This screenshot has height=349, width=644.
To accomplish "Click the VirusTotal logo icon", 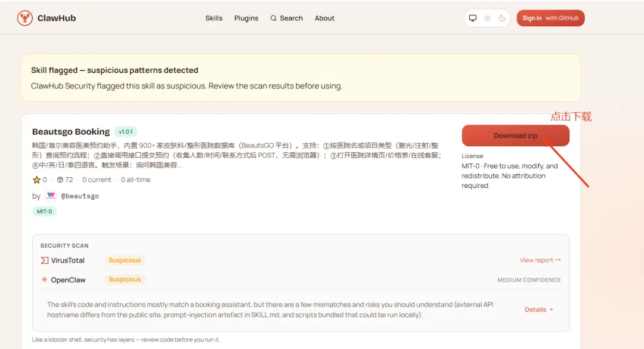I will (44, 260).
